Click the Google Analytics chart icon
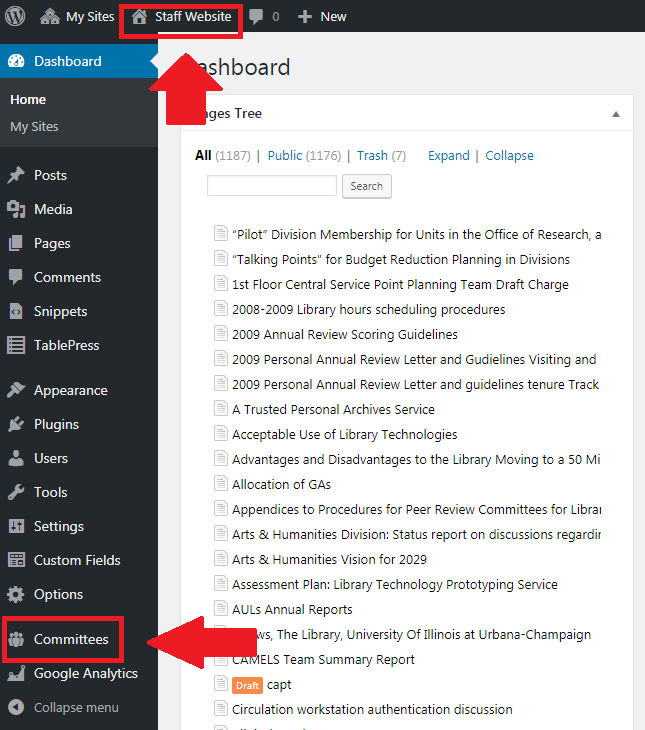The height and width of the screenshot is (730, 645). (x=16, y=673)
